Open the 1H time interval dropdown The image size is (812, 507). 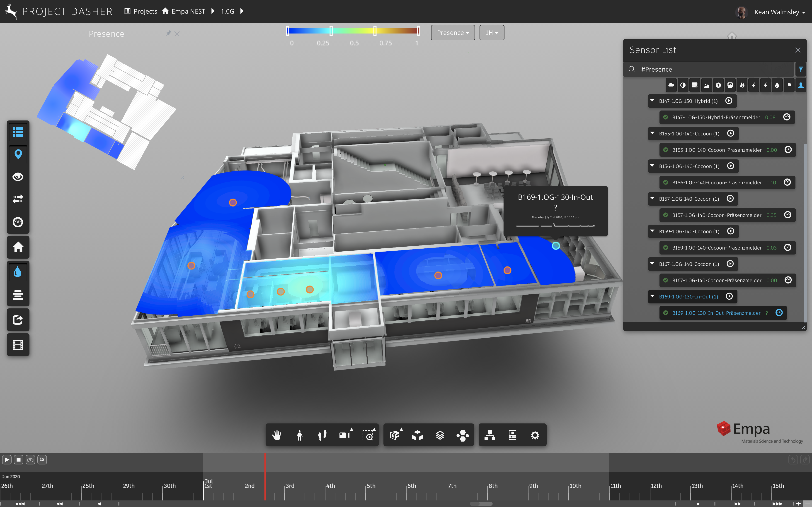tap(492, 33)
